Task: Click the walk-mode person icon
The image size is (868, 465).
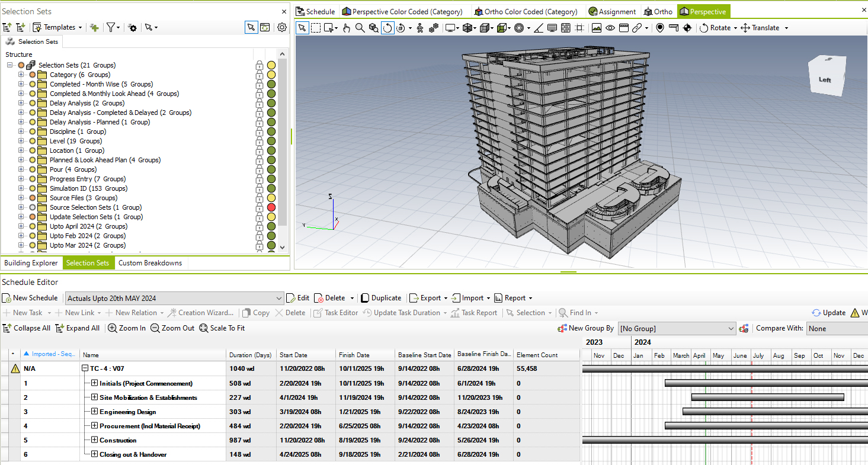Action: pos(420,28)
